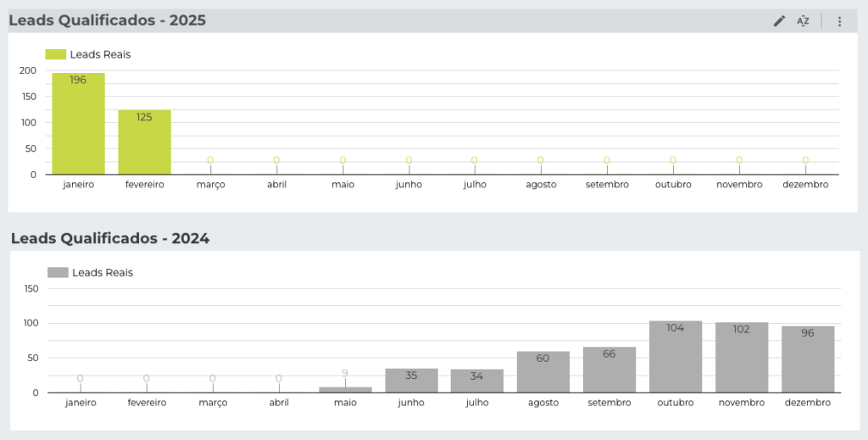Click the outubro 2024 bar showing 104
This screenshot has height=440, width=868.
(x=676, y=357)
